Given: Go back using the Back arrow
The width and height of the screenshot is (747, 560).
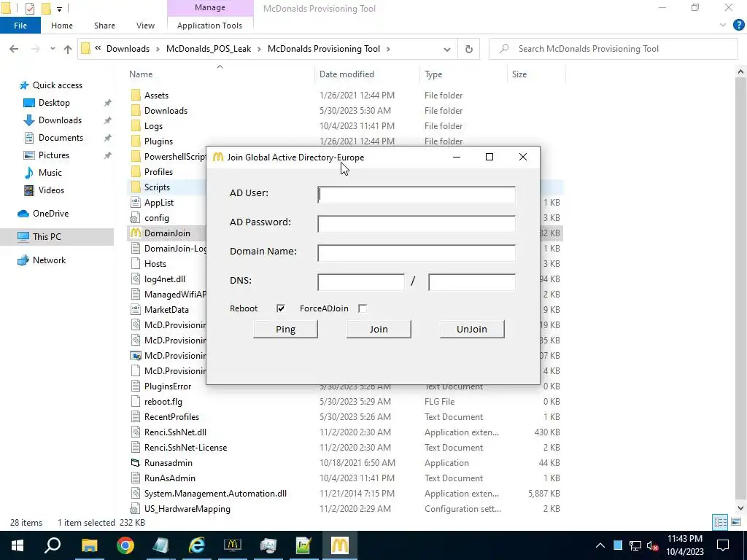Looking at the screenshot, I should pos(14,49).
